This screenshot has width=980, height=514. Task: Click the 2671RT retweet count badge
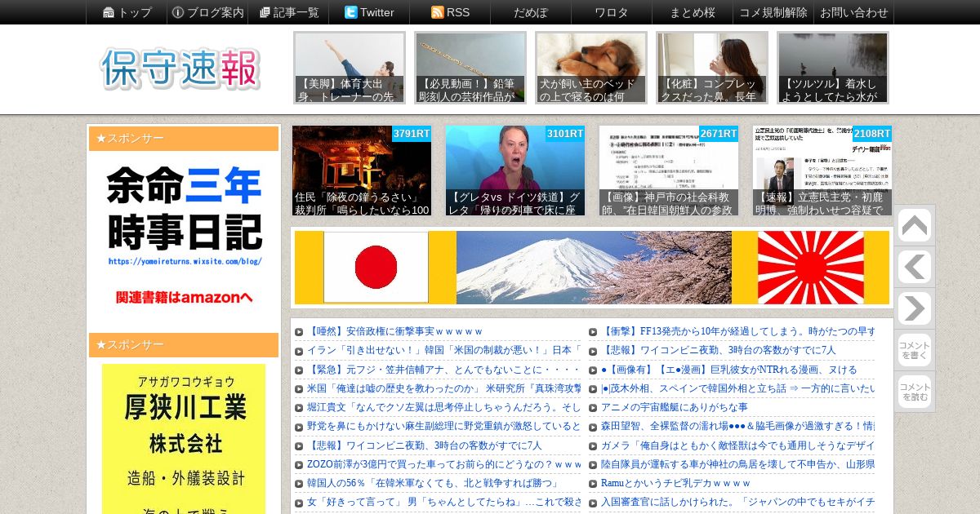pos(719,134)
